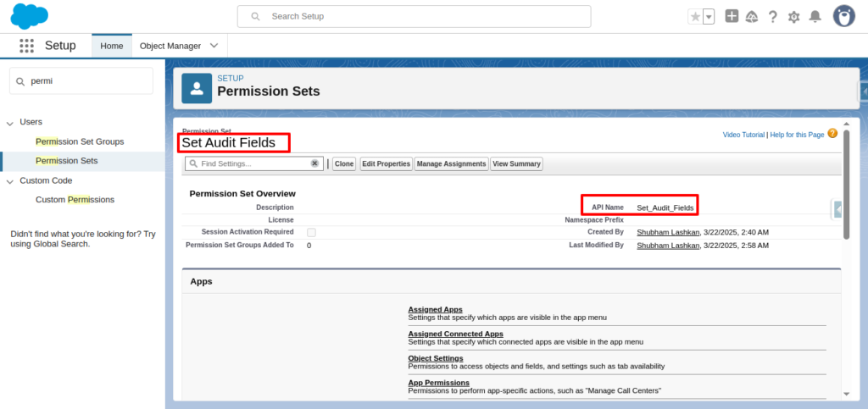The image size is (868, 409).
Task: Open the Setup gear menu
Action: tap(793, 17)
